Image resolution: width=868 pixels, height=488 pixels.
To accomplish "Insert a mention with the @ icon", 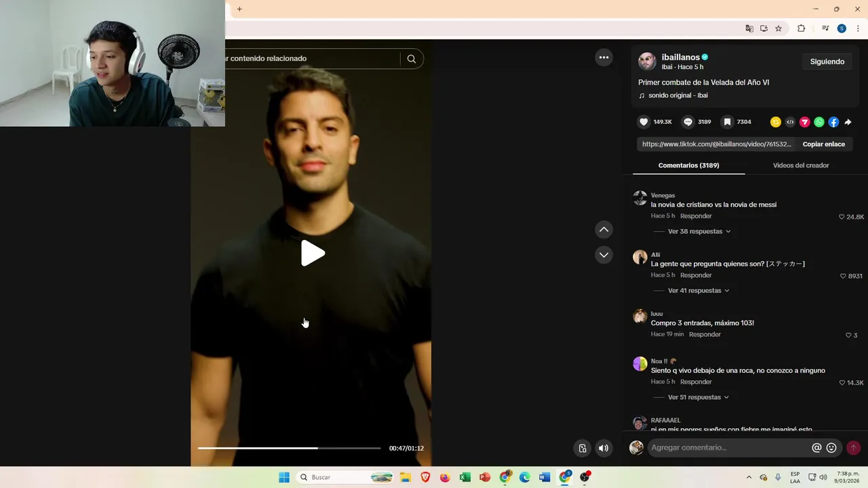I will click(x=816, y=448).
